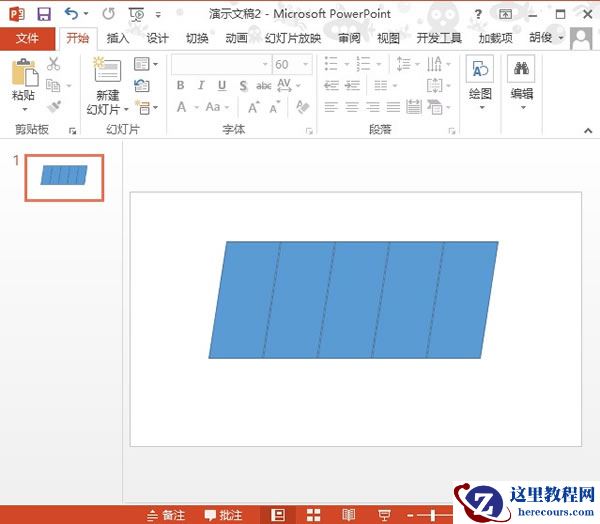Image resolution: width=600 pixels, height=524 pixels.
Task: Open the View (视图) tab
Action: click(388, 38)
